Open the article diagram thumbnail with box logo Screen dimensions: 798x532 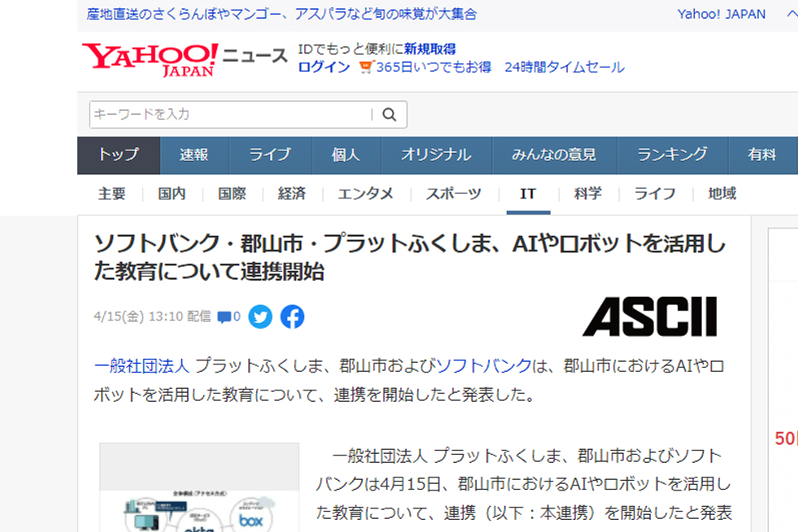[x=199, y=488]
